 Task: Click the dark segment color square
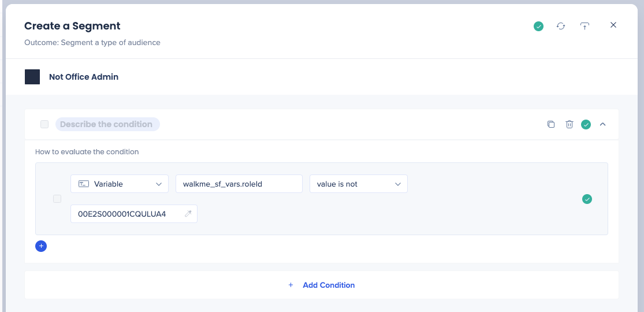[32, 77]
